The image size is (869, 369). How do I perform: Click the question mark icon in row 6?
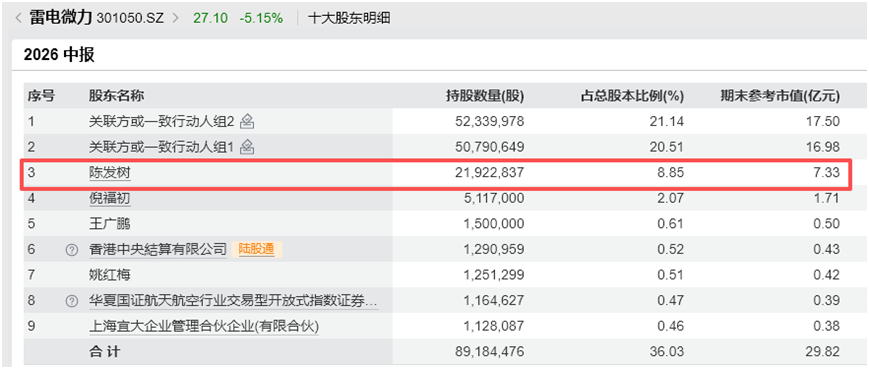tap(71, 250)
